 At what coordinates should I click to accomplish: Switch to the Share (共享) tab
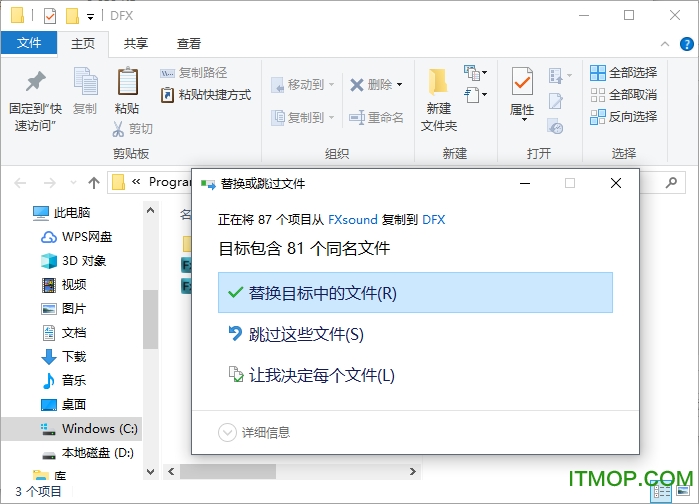click(x=136, y=43)
